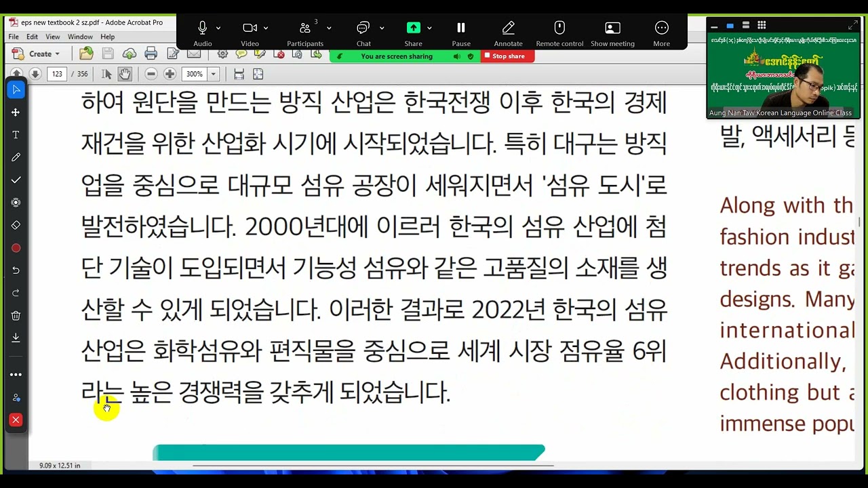Activate the Spotlight annotation tool

(x=16, y=203)
